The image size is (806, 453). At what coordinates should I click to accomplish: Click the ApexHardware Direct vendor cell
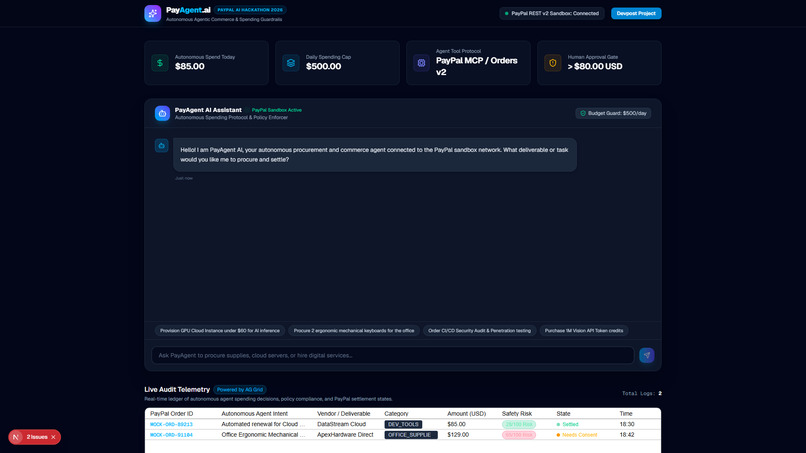click(345, 435)
